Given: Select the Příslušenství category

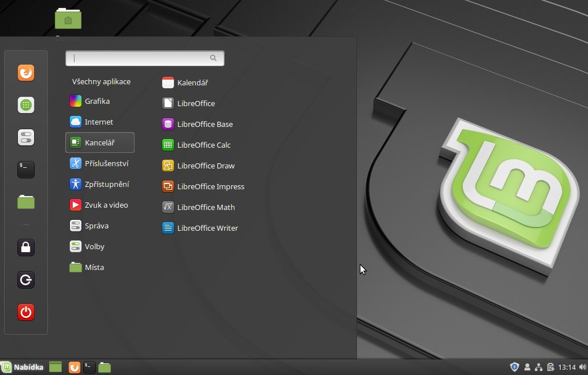Looking at the screenshot, I should click(x=99, y=163).
